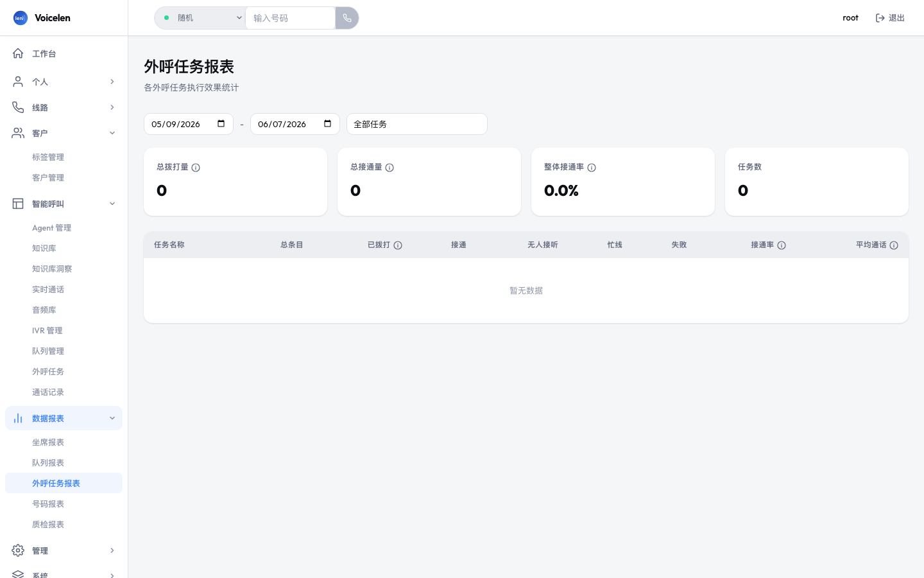Open 音频库 in sidebar

pyautogui.click(x=64, y=310)
